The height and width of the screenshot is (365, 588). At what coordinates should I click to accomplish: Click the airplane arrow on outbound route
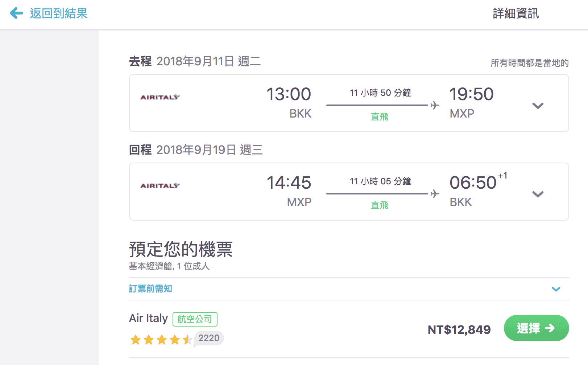[x=434, y=105]
